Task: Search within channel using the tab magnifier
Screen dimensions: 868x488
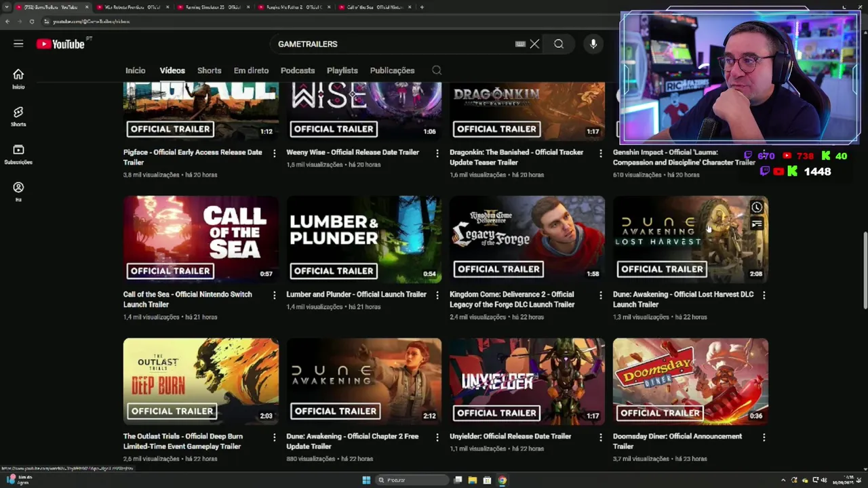Action: 437,70
